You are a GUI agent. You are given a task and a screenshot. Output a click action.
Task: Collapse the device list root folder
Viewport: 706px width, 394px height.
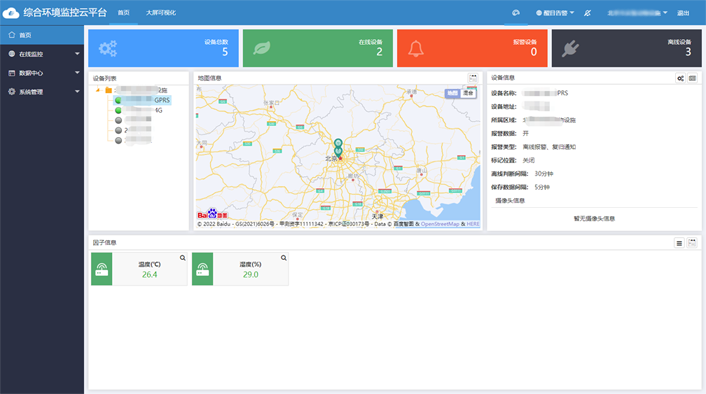pyautogui.click(x=98, y=90)
